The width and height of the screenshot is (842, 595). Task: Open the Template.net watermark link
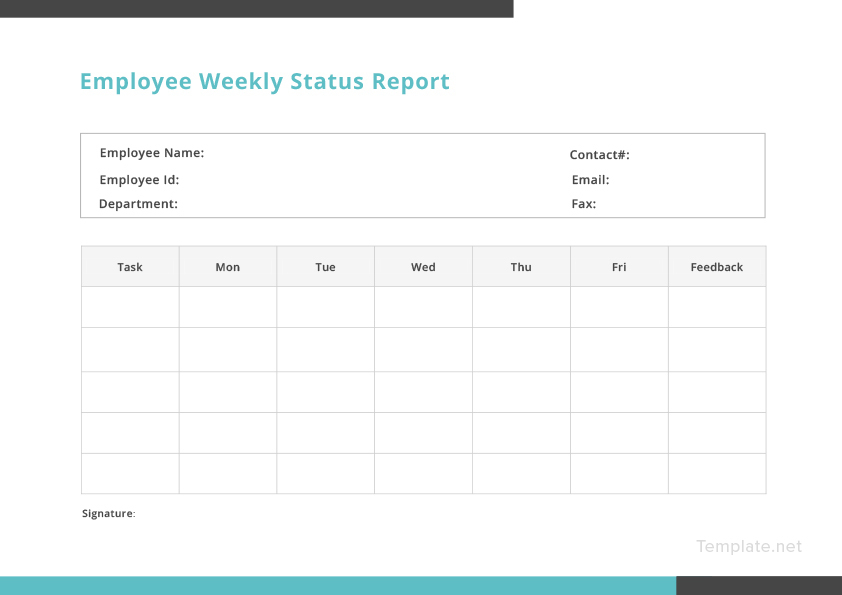(x=748, y=546)
